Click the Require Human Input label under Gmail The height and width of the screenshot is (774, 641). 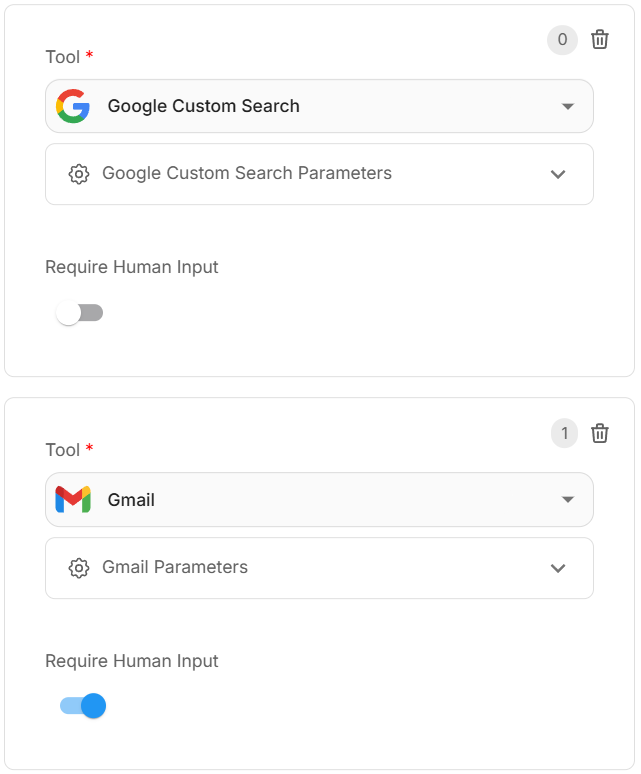click(132, 661)
